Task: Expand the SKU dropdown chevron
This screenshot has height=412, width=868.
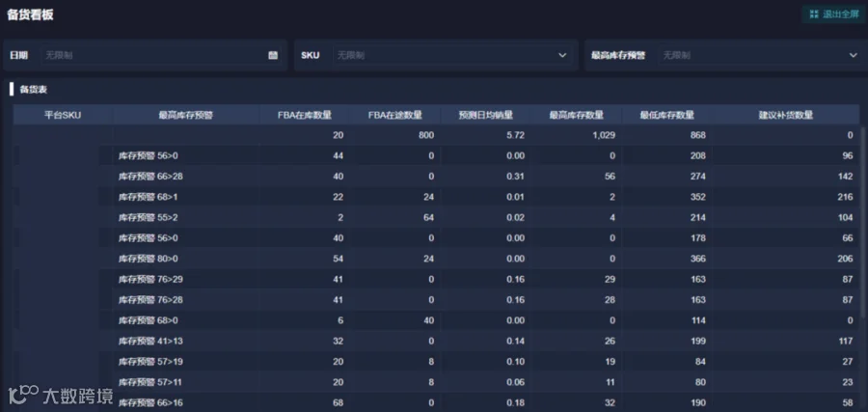Action: coord(562,55)
